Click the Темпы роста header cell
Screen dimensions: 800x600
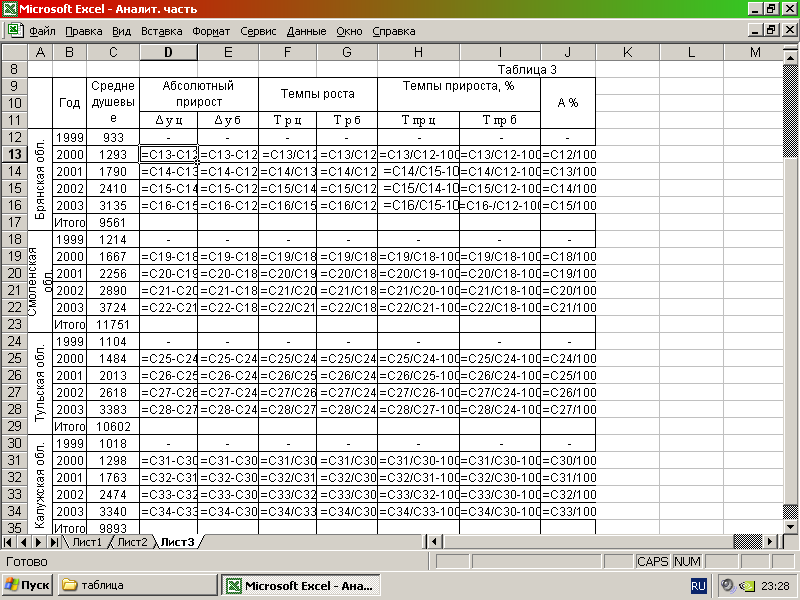coord(318,94)
